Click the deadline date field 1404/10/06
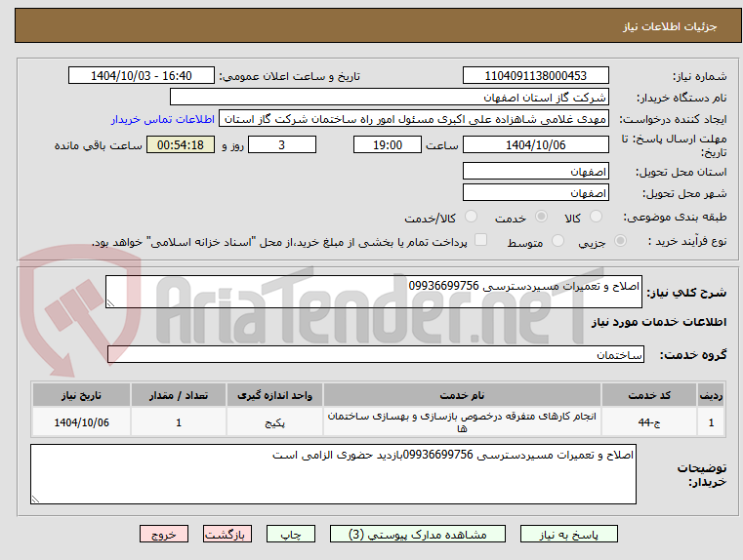Viewport: 743px width, 560px height. click(x=535, y=144)
